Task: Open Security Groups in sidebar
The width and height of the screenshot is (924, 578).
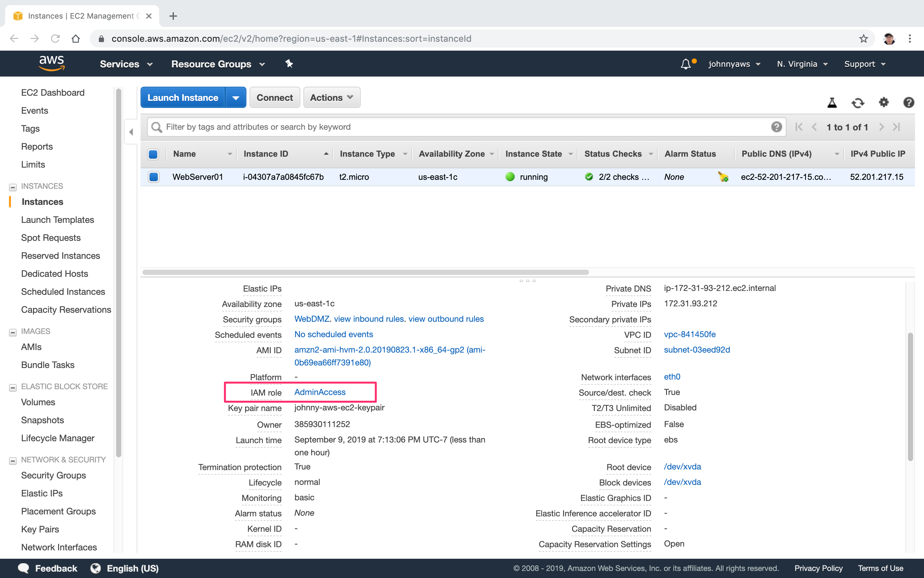Action: click(54, 475)
